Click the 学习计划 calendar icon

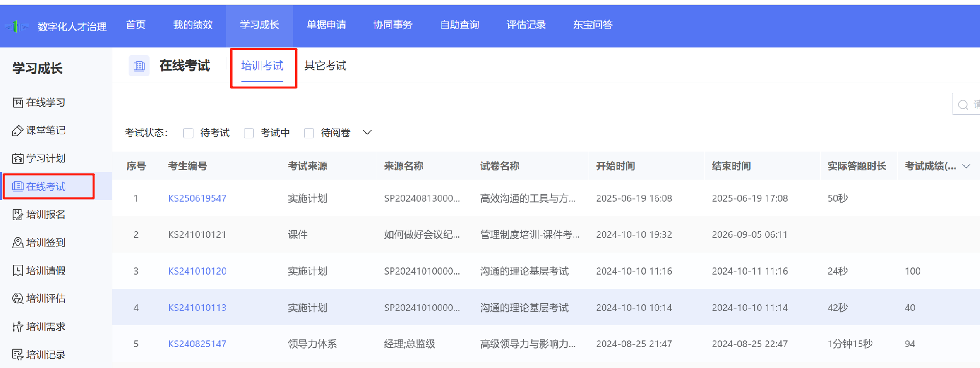pos(18,159)
